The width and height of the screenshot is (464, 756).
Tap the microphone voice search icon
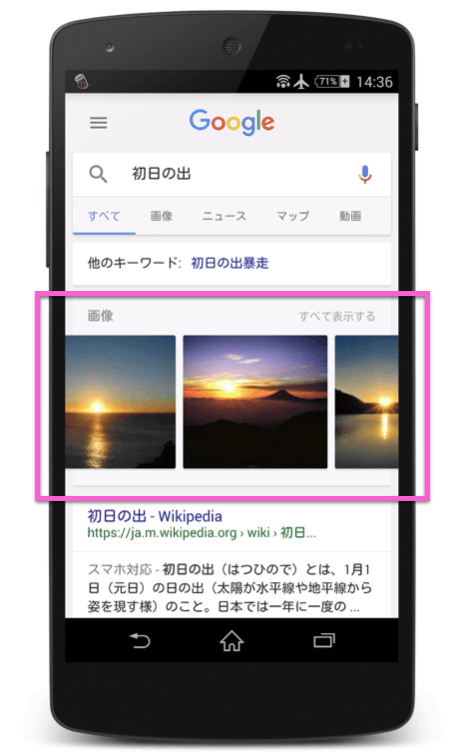coord(365,174)
